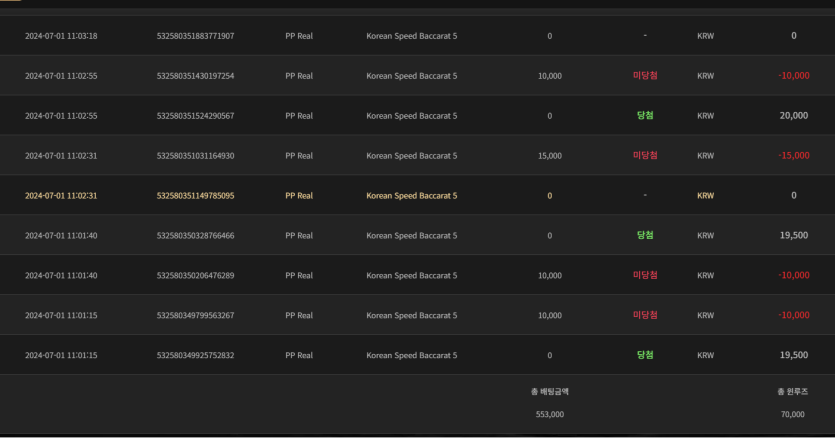
Task: Click the 2024-07-01 11:03:18 timestamp
Action: coord(61,36)
